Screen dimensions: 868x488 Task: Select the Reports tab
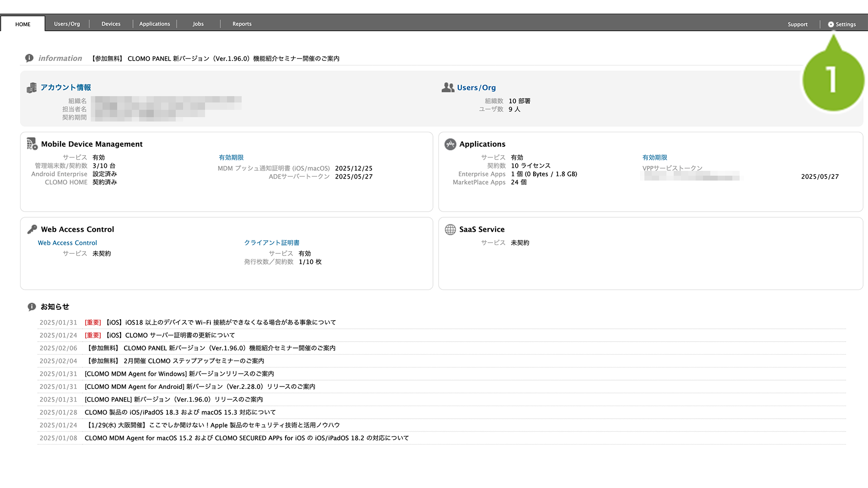point(242,24)
